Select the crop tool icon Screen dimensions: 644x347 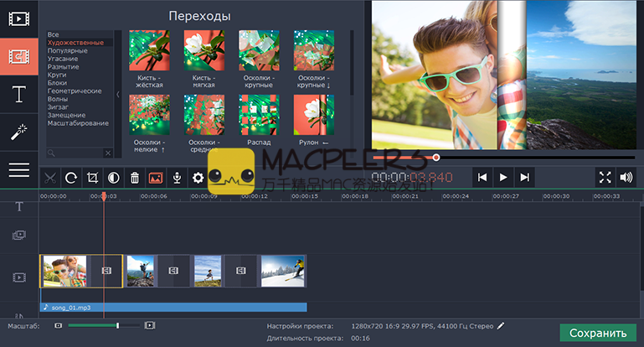tap(92, 178)
